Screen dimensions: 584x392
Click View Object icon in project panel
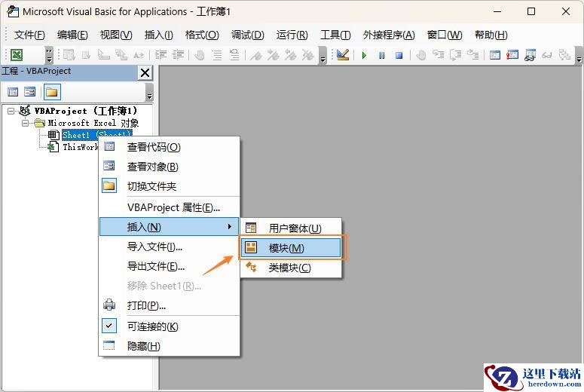point(30,92)
